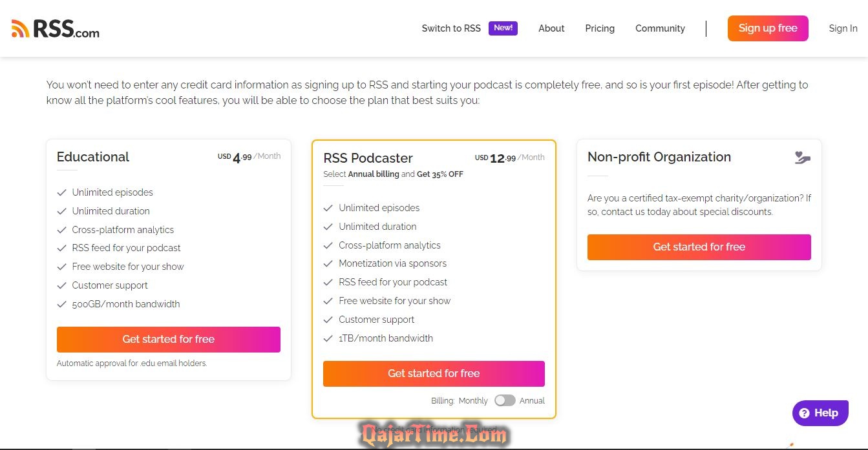Open the Switch to RSS menu item
Screen dimensions: 868x450
click(451, 28)
